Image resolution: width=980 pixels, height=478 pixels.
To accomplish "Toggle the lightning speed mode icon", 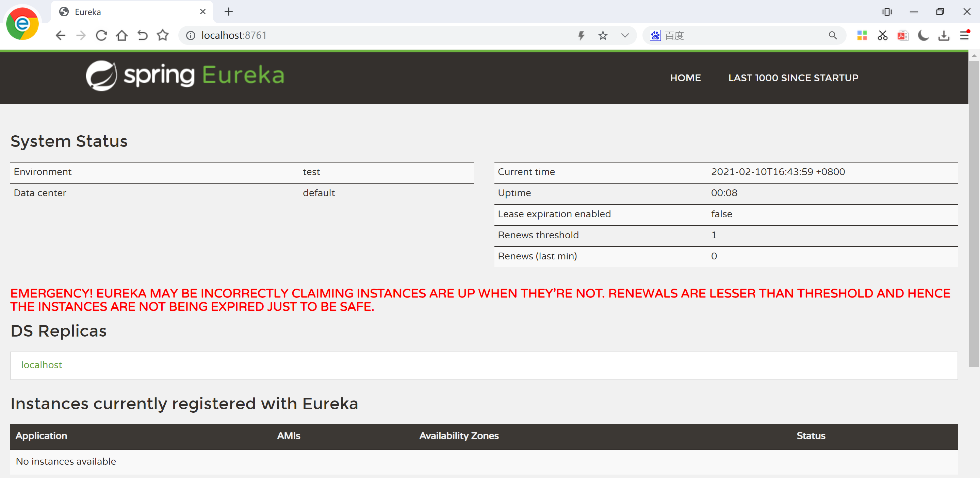I will pos(581,35).
